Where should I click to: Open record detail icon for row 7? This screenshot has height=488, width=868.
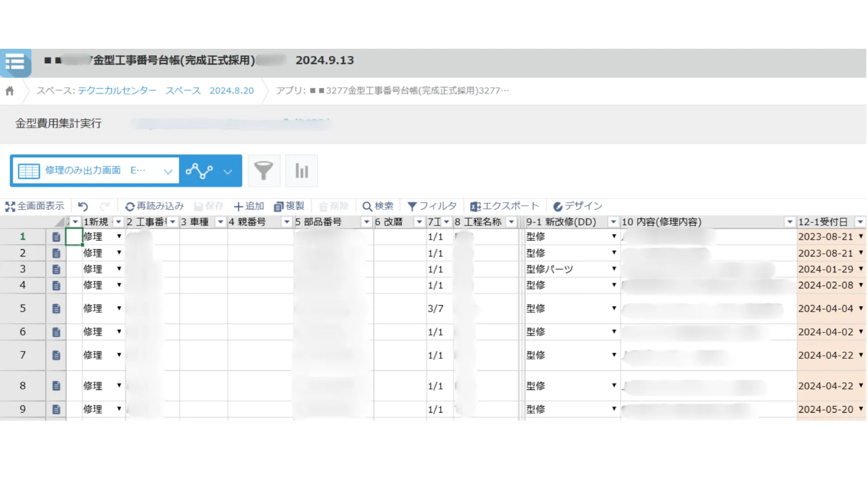point(56,356)
